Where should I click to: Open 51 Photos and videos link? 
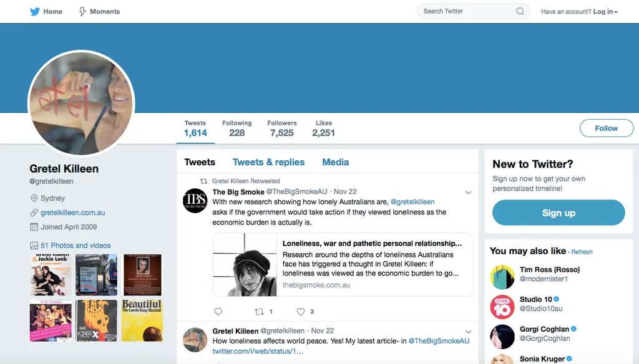(76, 246)
